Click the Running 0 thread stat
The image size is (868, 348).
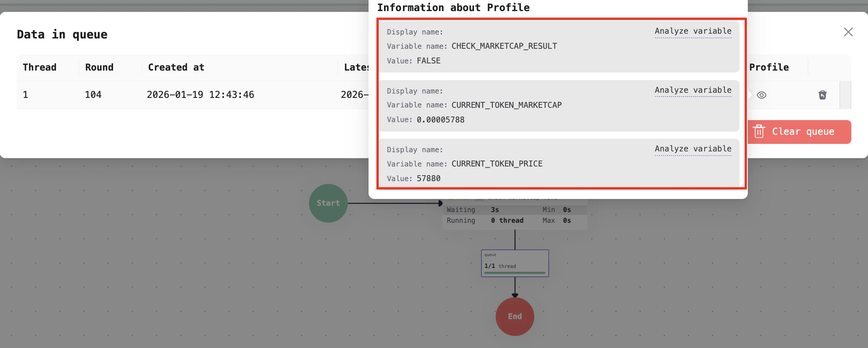(x=485, y=220)
